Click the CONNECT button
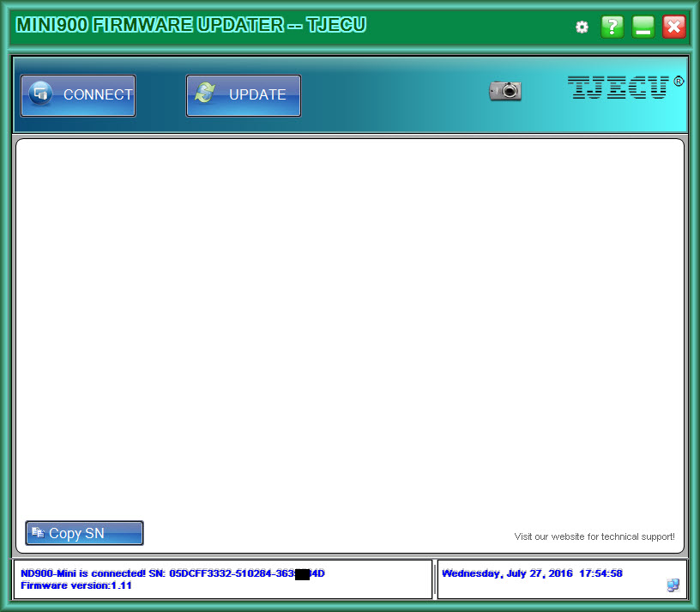This screenshot has height=612, width=700. click(x=78, y=95)
